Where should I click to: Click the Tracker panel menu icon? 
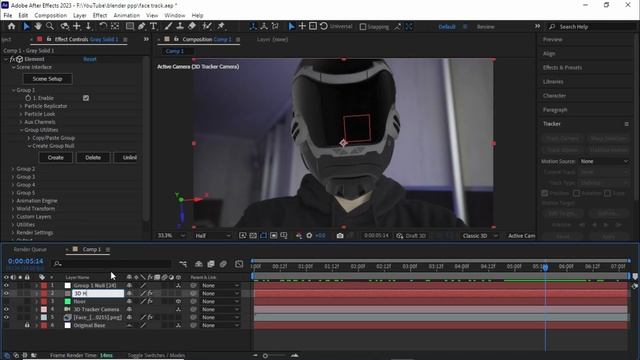pos(627,124)
